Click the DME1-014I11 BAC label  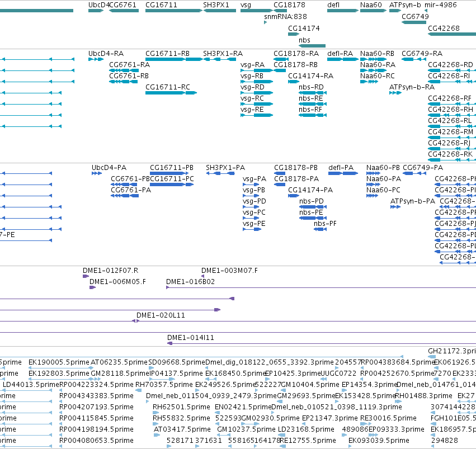(191, 338)
